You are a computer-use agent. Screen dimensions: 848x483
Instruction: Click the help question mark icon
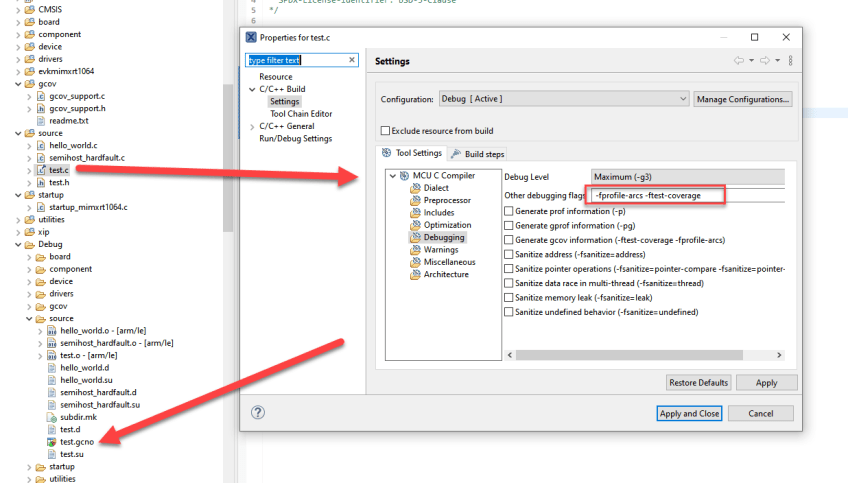point(258,412)
